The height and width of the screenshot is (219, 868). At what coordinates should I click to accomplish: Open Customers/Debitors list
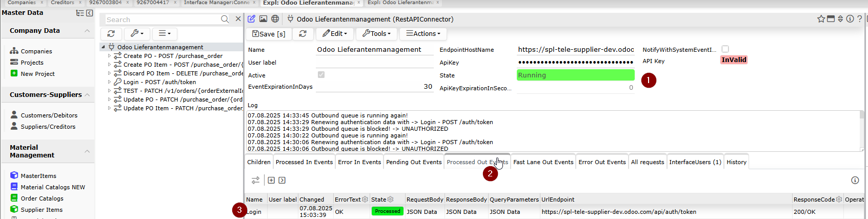point(49,115)
